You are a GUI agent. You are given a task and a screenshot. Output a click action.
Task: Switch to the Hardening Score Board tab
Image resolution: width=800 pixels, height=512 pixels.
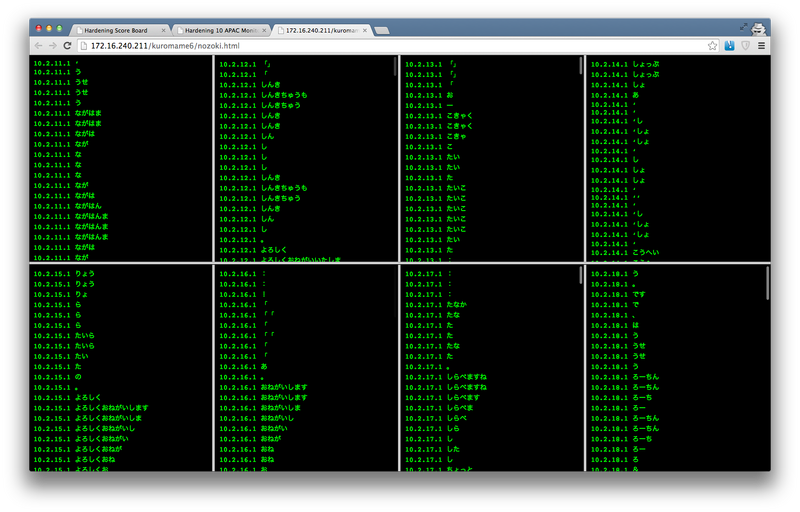coord(114,31)
